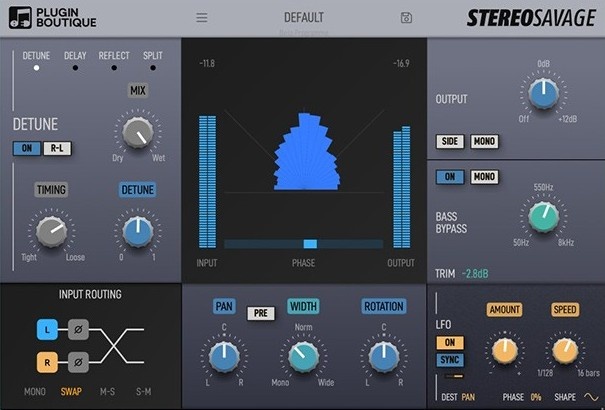Viewport: 605px width, 410px height.
Task: Select the Split mode dot
Action: [x=153, y=68]
